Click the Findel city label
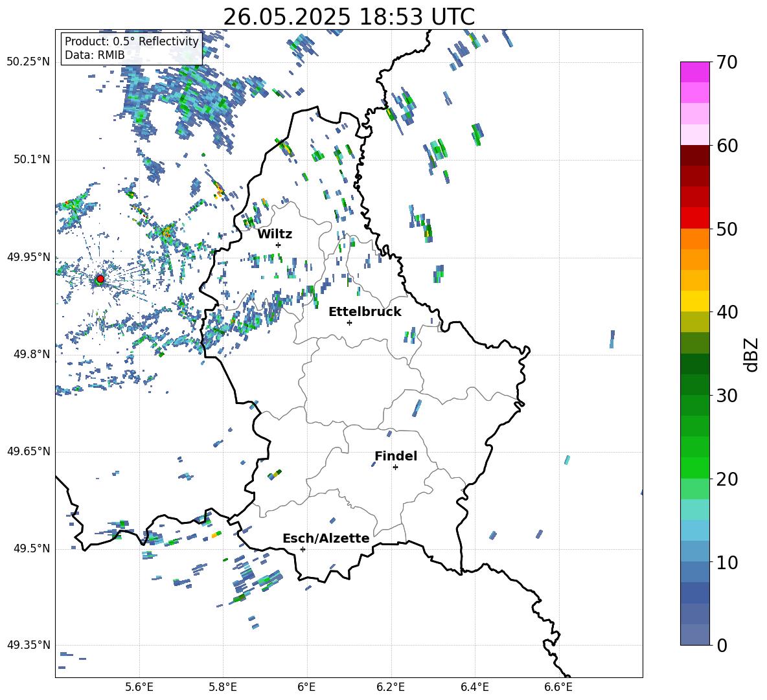 [x=396, y=456]
